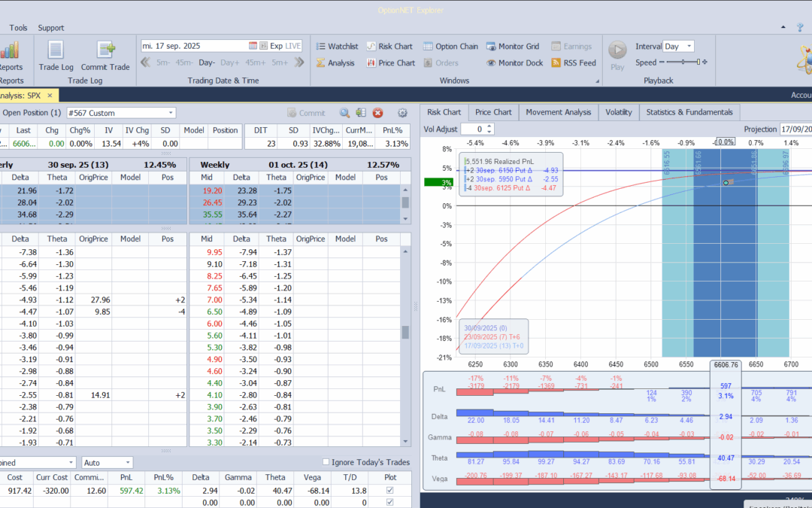This screenshot has width=812, height=508.
Task: Increase playback speed with the plus icon
Action: click(x=704, y=62)
